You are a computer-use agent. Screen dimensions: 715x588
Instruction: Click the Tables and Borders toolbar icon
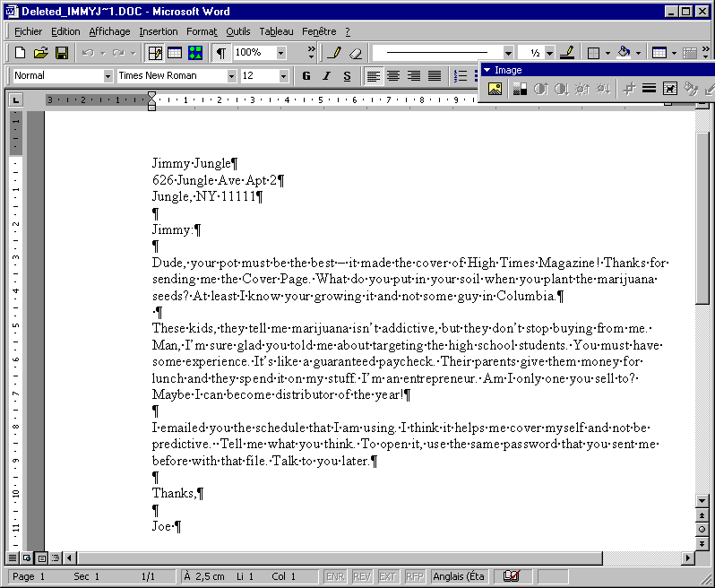click(x=155, y=53)
